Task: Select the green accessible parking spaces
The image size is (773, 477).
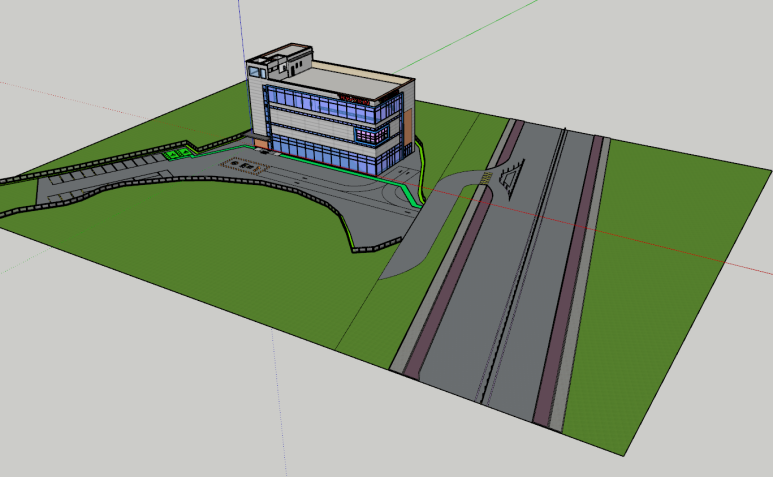Action: [178, 153]
